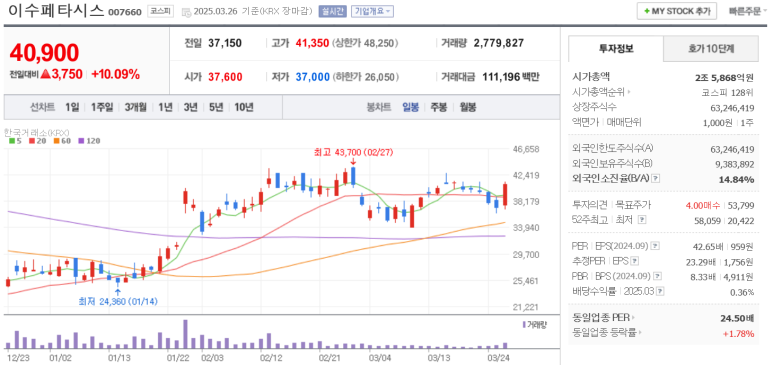The image size is (773, 365).
Task: Click the 실시간 badge button
Action: click(333, 11)
